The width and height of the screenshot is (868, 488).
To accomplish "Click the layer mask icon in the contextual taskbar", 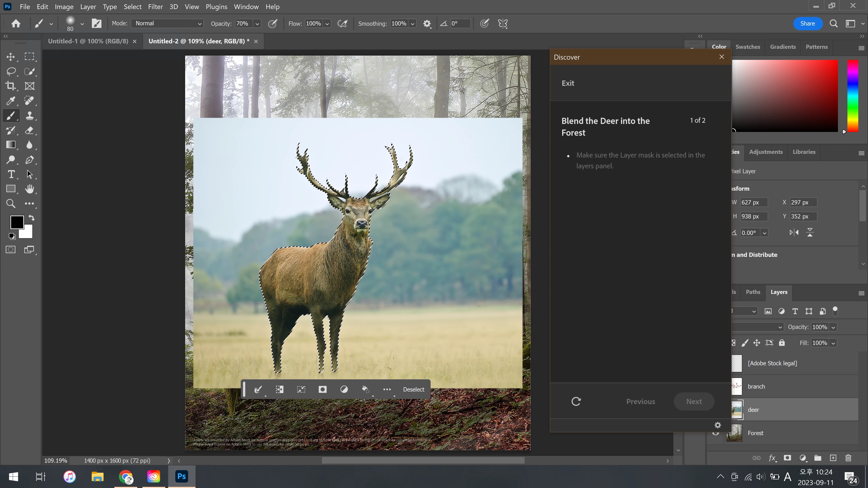I will 323,389.
